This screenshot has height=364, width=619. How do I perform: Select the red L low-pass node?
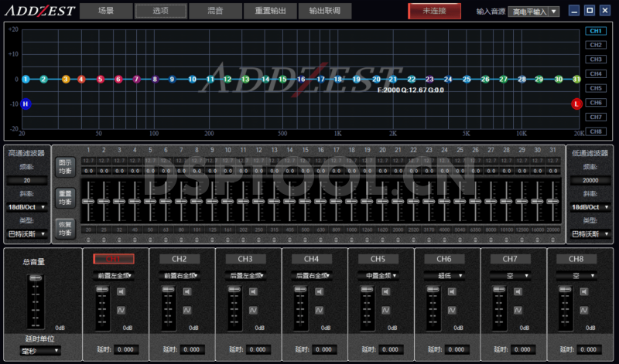pos(576,104)
